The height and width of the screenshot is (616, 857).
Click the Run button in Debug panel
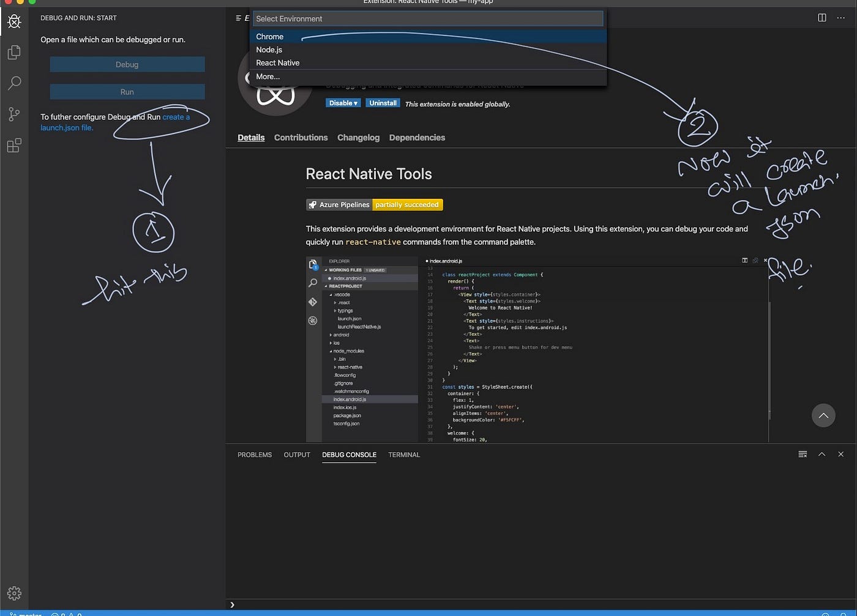coord(127,91)
